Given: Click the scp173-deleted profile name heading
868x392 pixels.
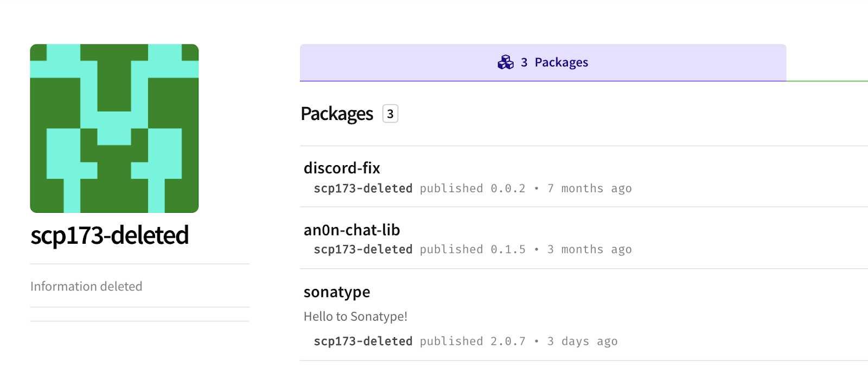Looking at the screenshot, I should pyautogui.click(x=110, y=235).
